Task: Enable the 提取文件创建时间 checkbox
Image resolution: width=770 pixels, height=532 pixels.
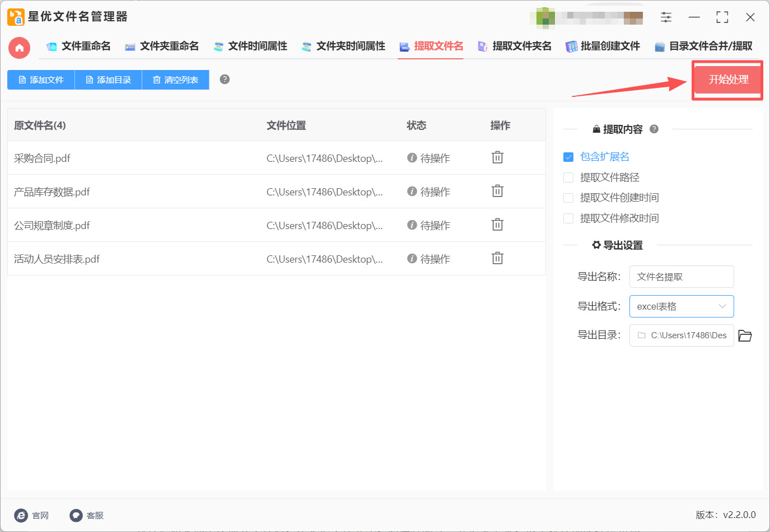Action: (568, 198)
